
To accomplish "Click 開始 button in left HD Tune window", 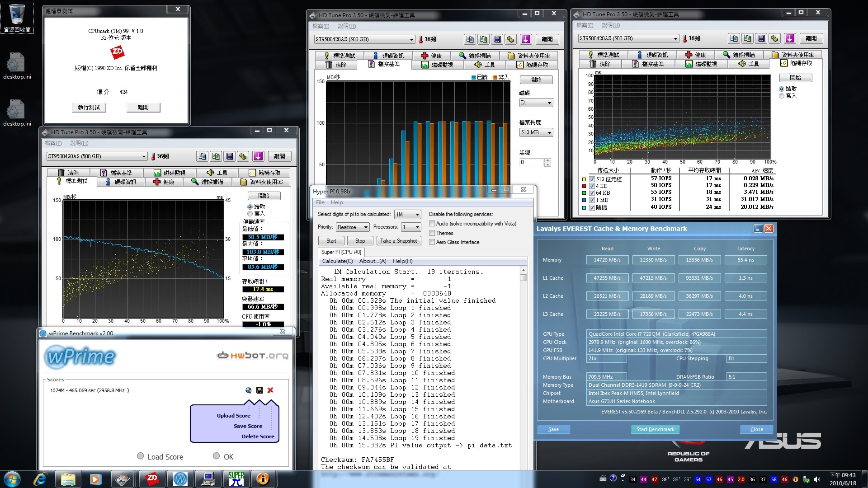I will pos(264,196).
